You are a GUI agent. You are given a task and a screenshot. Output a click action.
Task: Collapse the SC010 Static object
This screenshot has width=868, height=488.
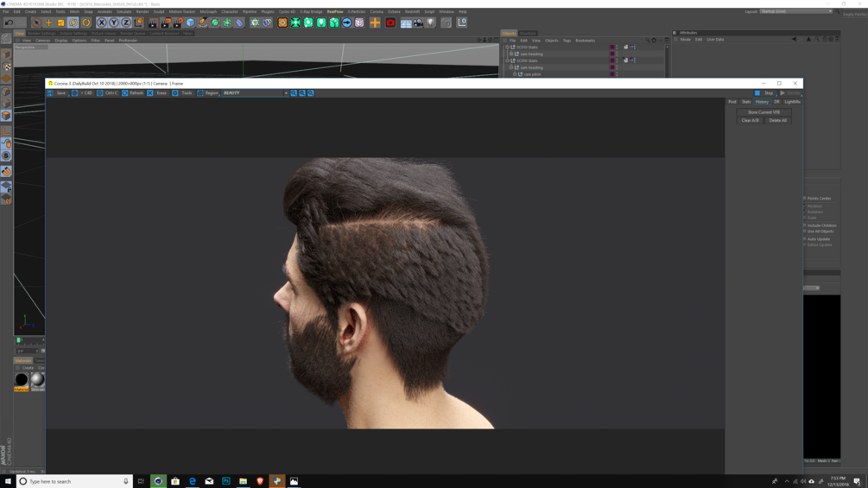tap(507, 47)
